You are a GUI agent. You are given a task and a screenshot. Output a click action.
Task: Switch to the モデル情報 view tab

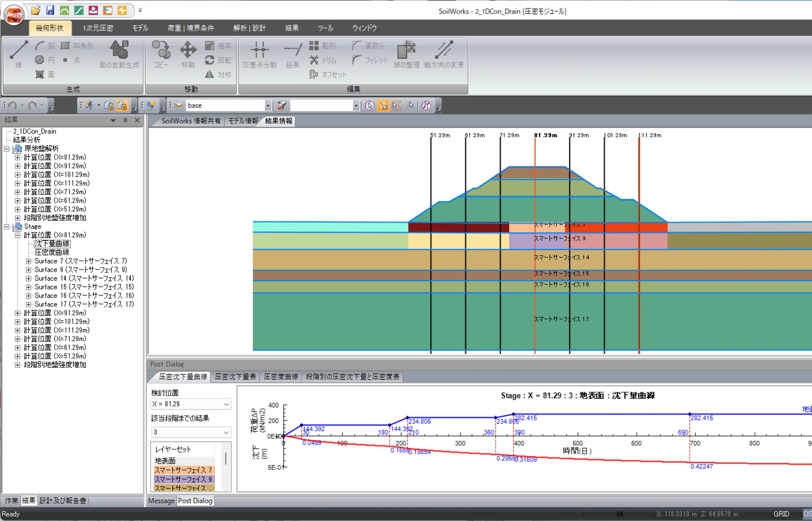[243, 121]
